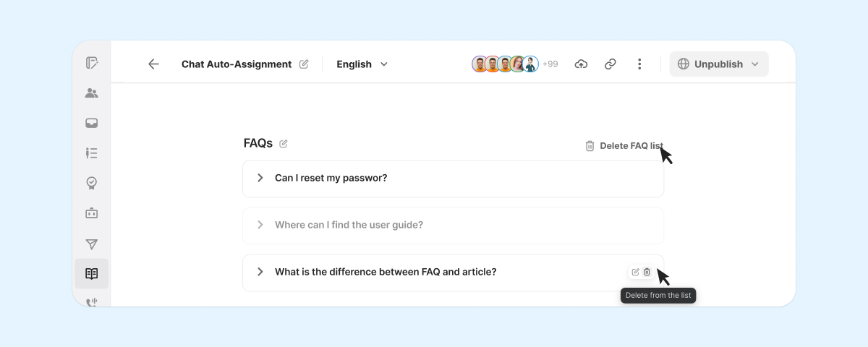Click the collaborator avatars group
The width and height of the screenshot is (868, 347).
tap(505, 64)
